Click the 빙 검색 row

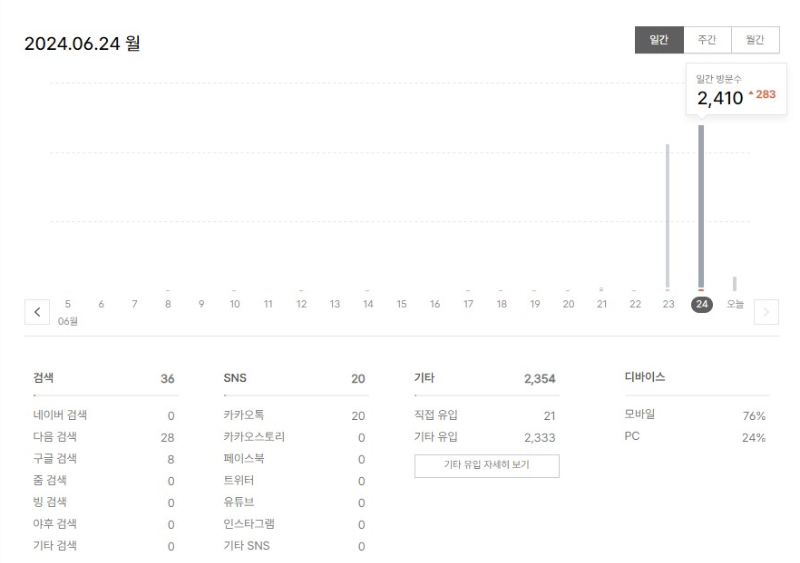(x=104, y=502)
